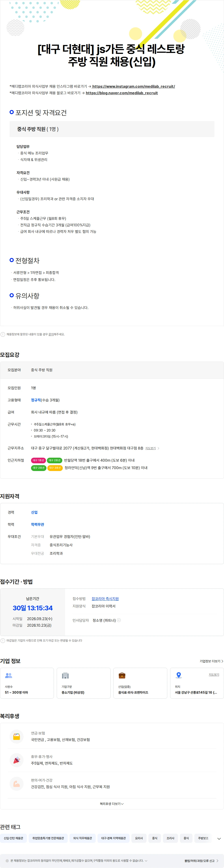Open 기업정보 더보기 link
The height and width of the screenshot is (868, 224).
coord(211,661)
